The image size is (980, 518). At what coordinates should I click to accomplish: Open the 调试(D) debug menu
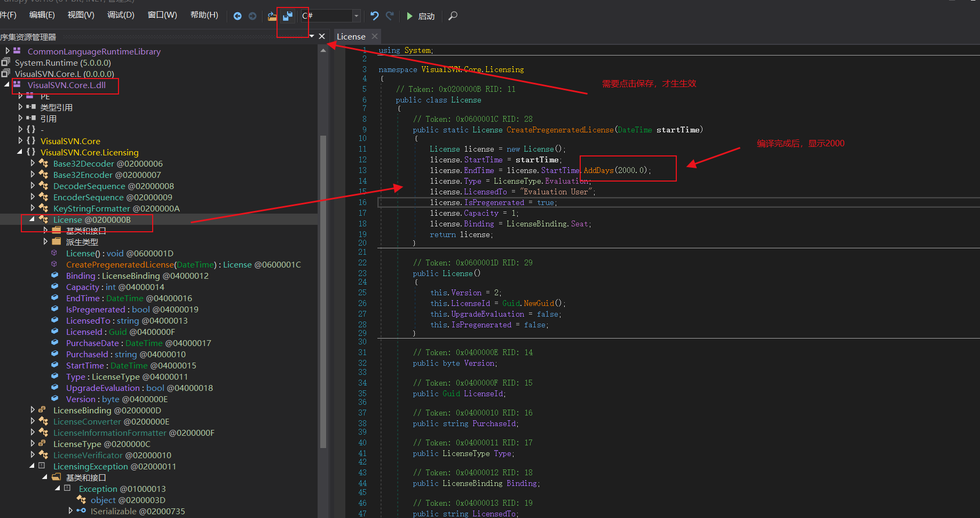click(x=121, y=15)
